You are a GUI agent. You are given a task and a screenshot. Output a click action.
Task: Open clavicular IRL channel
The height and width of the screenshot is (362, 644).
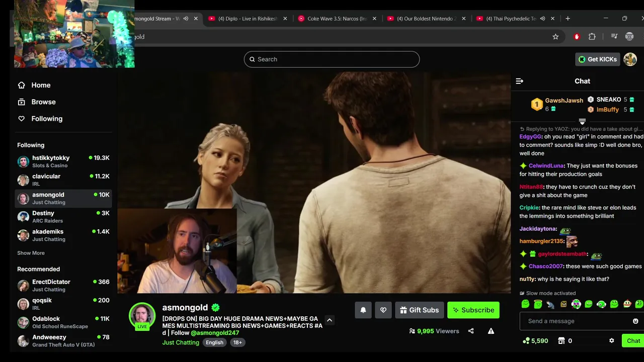pos(63,180)
